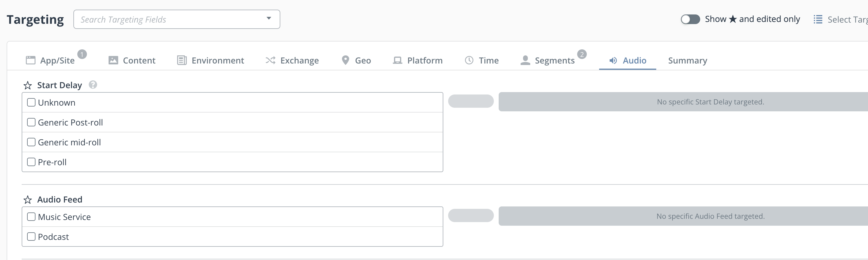The width and height of the screenshot is (868, 260).
Task: Click the Start Delay include/exclude pill
Action: coord(470,101)
